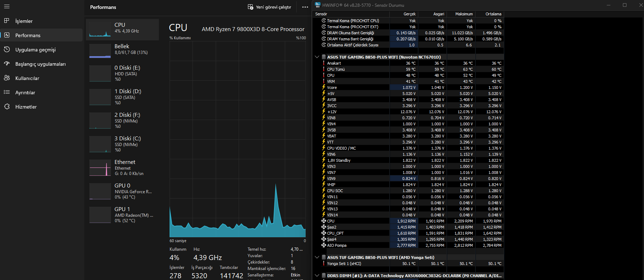Click the Sensör column header in HWiNFO
644x280 pixels.
pos(351,14)
